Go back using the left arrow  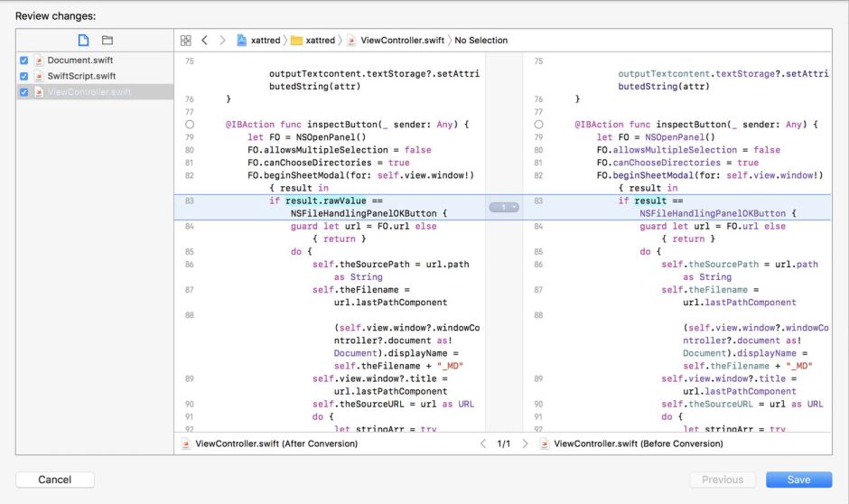[204, 41]
